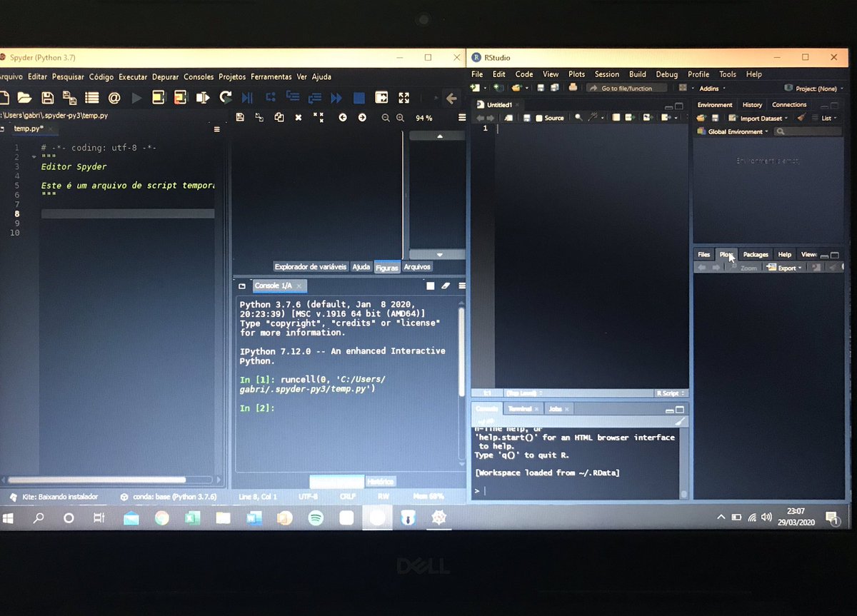Viewport: 857px width, 616px height.
Task: Stop debugging blue square icon in Spyder
Action: [359, 98]
